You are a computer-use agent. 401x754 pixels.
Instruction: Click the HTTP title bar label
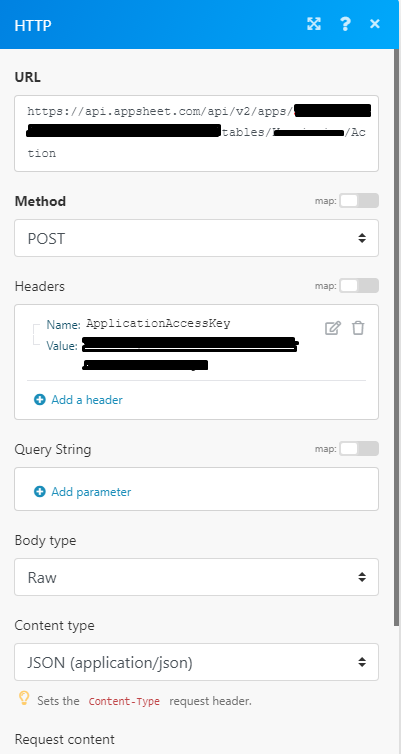coord(33,25)
